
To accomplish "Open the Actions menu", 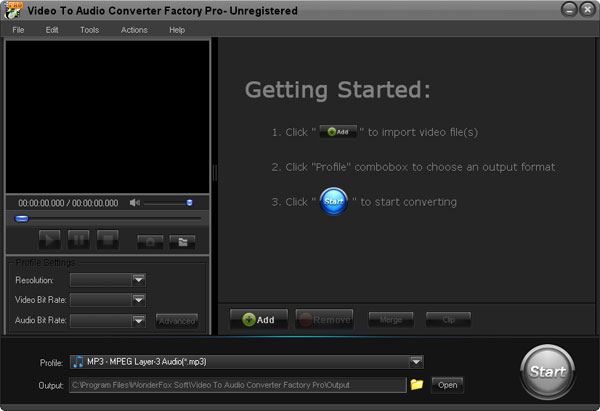I will (x=134, y=30).
